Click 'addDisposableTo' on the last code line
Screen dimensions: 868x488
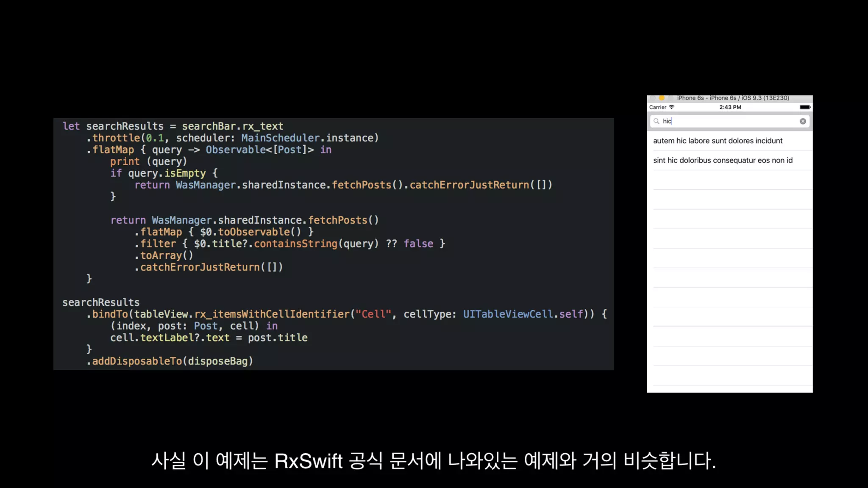click(x=137, y=361)
